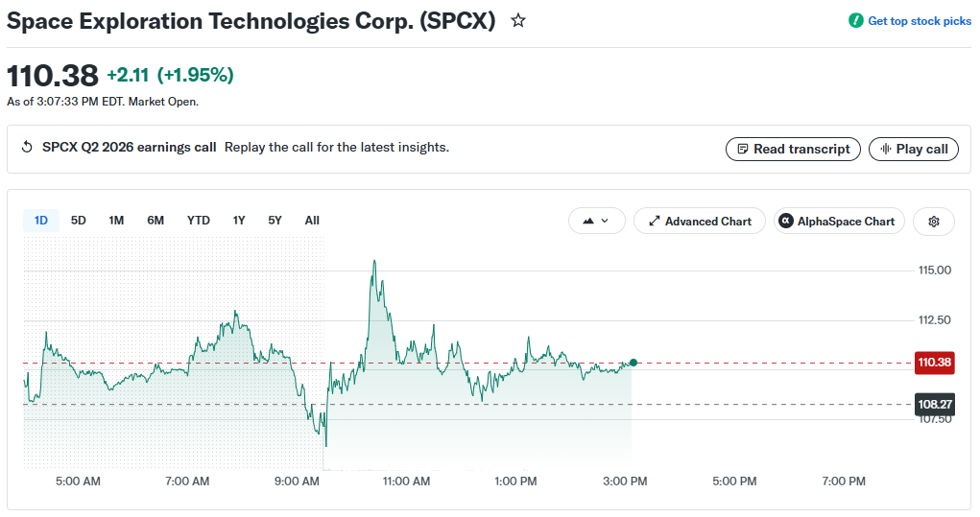This screenshot has width=980, height=517.
Task: Click the 9:00 AM time axis label
Action: [297, 482]
